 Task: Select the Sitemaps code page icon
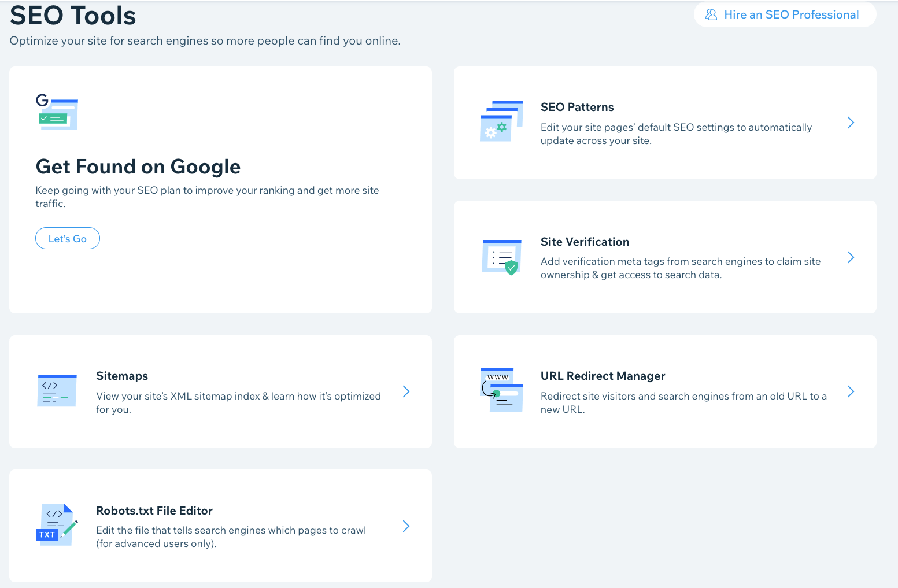tap(57, 390)
